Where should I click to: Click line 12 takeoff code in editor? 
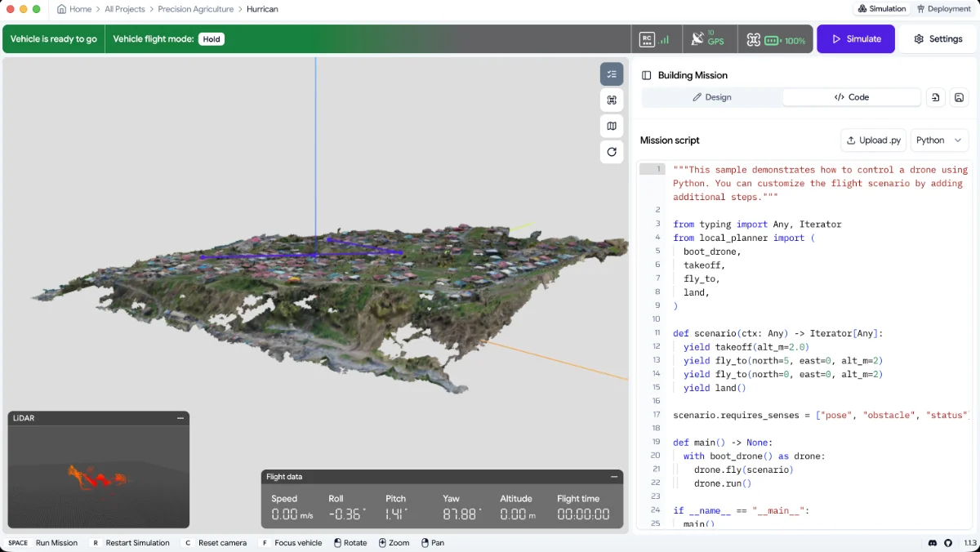tap(746, 347)
